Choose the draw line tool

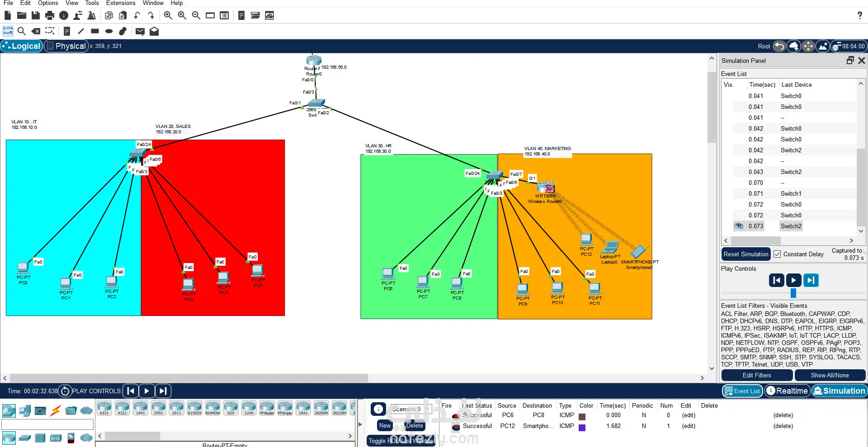[81, 31]
